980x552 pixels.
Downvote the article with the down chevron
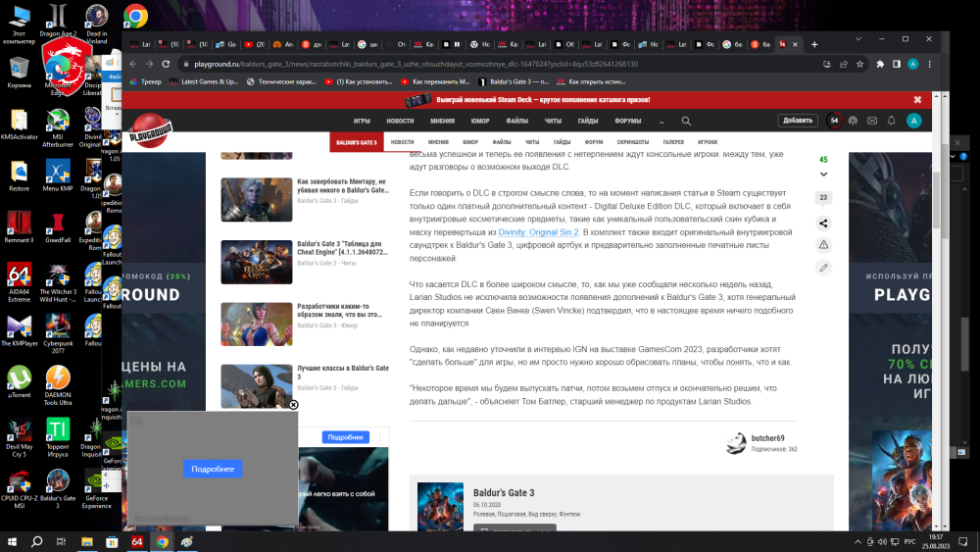click(x=823, y=174)
